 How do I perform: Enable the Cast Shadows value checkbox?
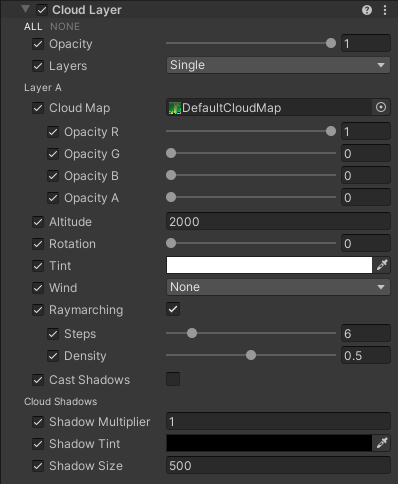pos(173,379)
